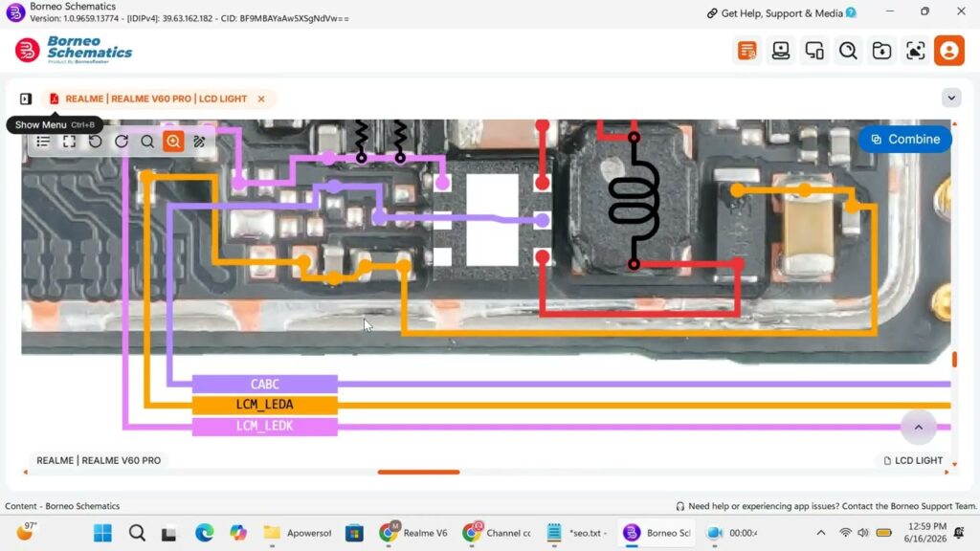Select the REALME V60 PRO LCD LIGHT tab
980x551 pixels.
(x=156, y=99)
